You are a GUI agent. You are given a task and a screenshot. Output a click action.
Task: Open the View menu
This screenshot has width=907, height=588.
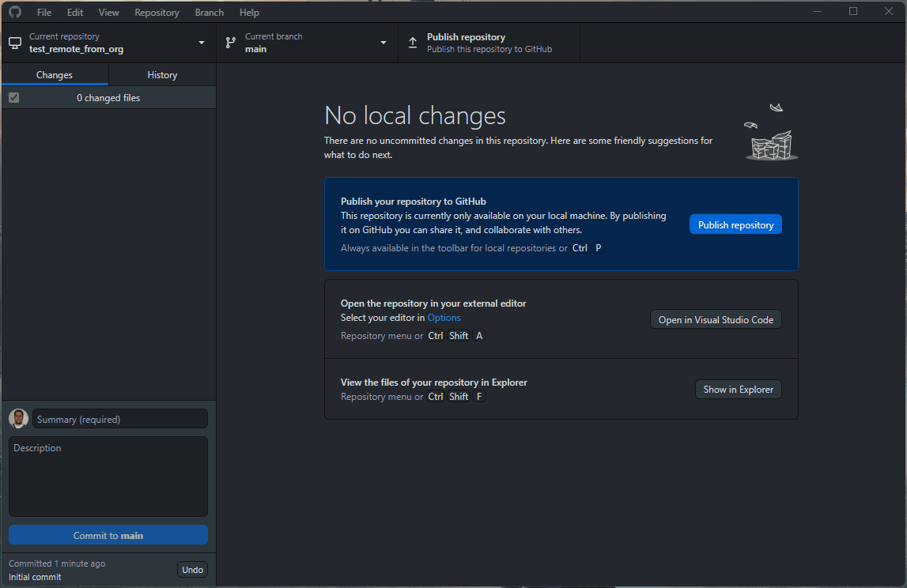(x=108, y=12)
